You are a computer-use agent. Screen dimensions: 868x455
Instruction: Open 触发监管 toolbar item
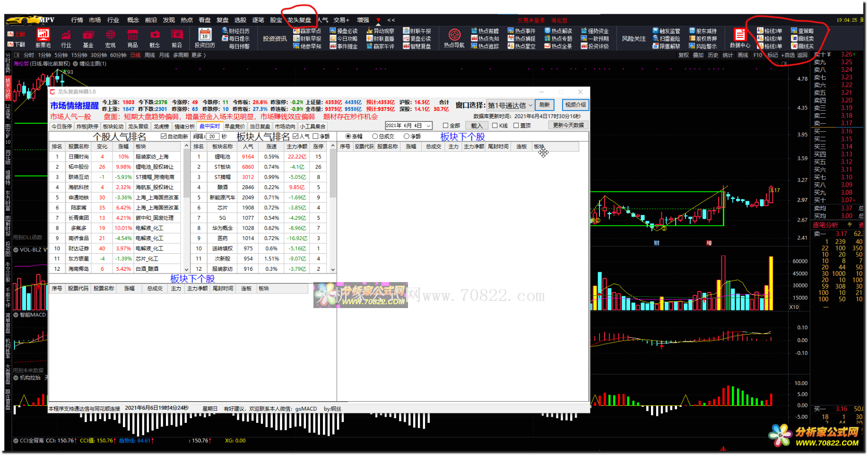click(x=667, y=31)
